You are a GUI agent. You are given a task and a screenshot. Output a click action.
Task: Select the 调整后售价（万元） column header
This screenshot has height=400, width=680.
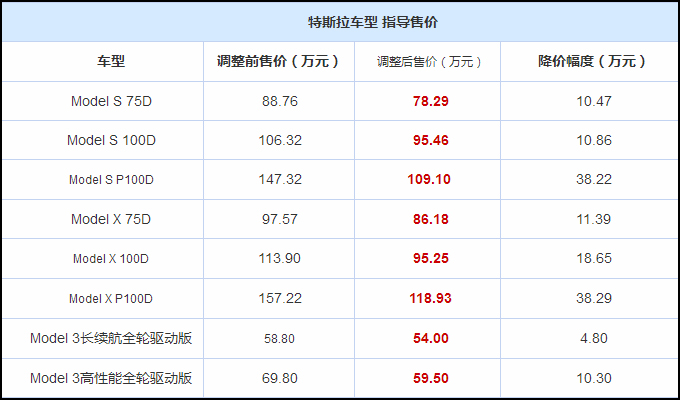(x=429, y=62)
